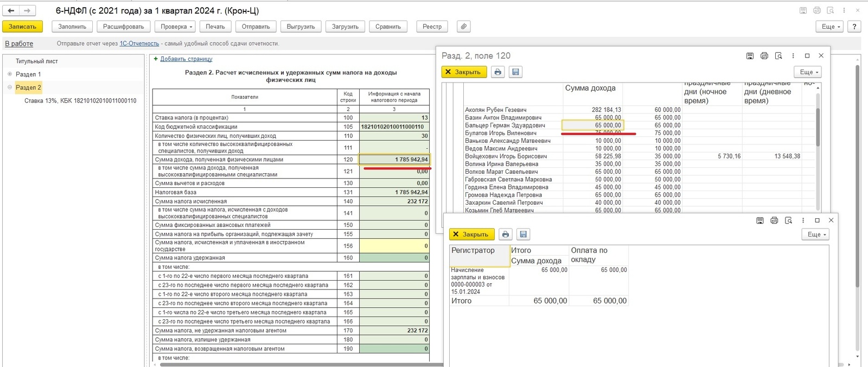Viewport: 868px width, 367px height.
Task: Open the Еще menu in main toolbar
Action: [x=831, y=27]
